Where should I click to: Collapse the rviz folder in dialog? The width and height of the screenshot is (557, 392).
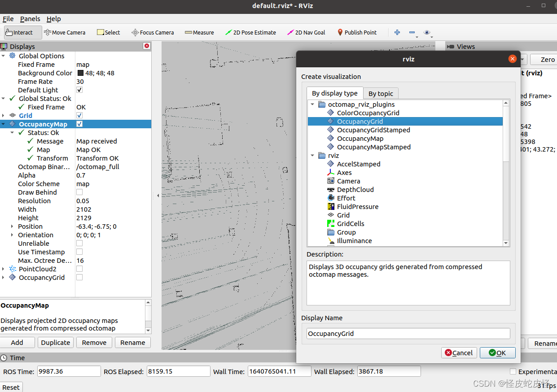312,156
